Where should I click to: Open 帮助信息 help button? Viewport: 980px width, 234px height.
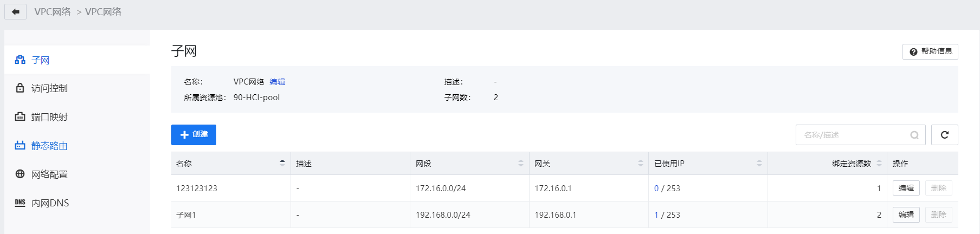point(930,51)
